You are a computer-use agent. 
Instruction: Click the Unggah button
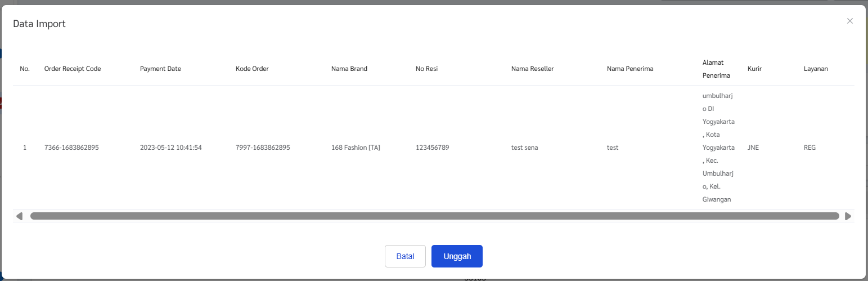(x=457, y=256)
